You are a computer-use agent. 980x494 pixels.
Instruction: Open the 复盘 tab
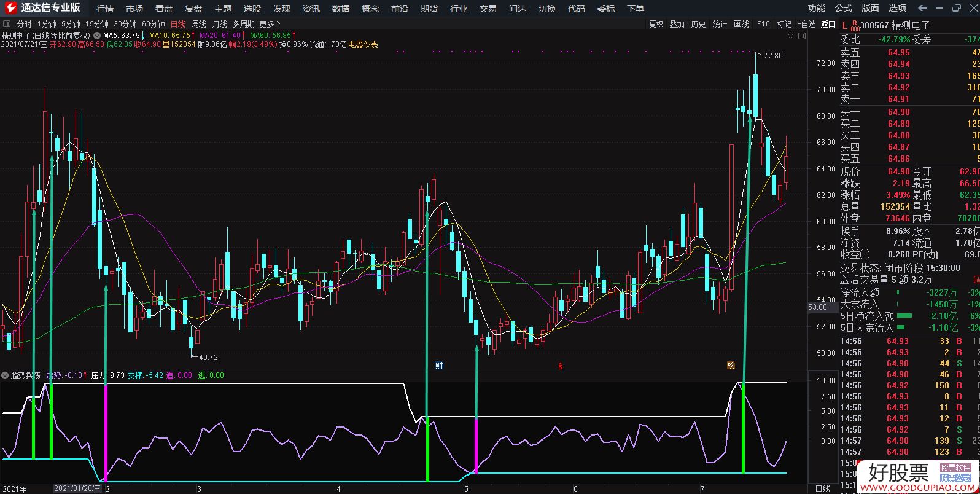click(x=193, y=9)
